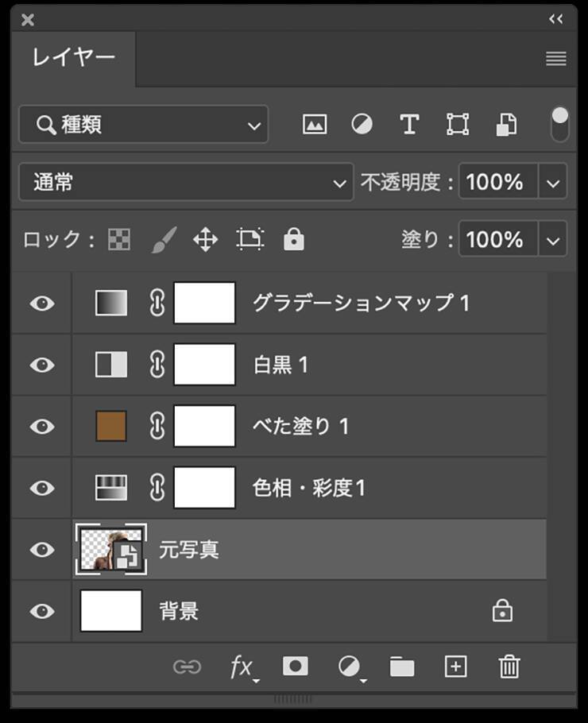The image size is (588, 723).
Task: Open the 通常 blend mode dropdown
Action: pyautogui.click(x=186, y=183)
